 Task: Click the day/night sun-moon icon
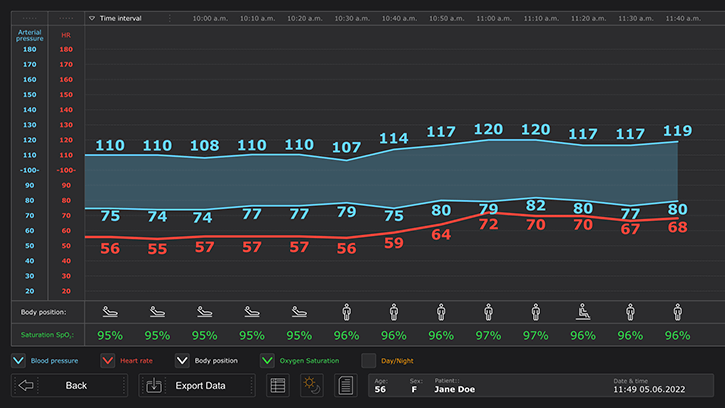(x=311, y=385)
